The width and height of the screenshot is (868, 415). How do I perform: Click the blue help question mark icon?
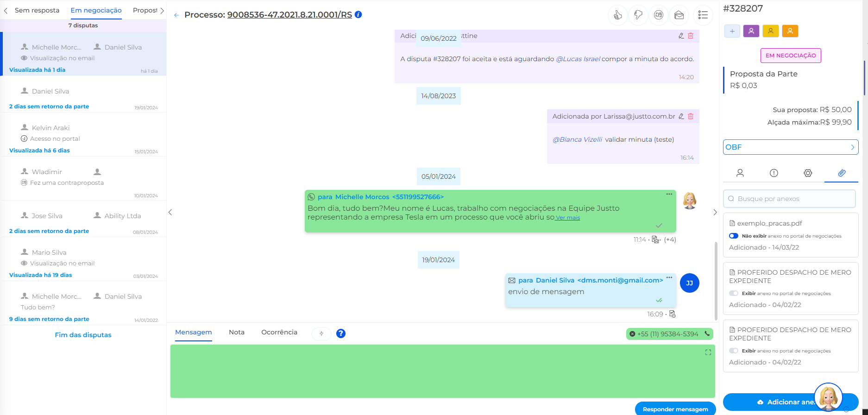click(341, 333)
